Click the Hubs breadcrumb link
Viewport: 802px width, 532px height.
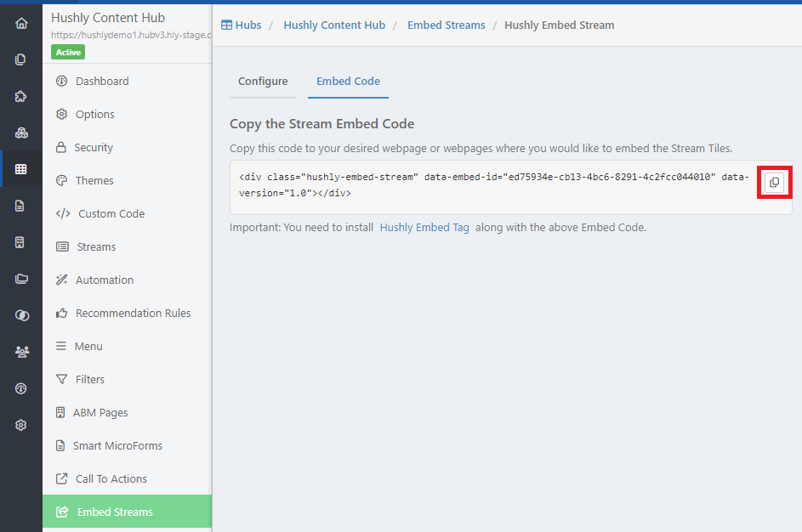248,25
